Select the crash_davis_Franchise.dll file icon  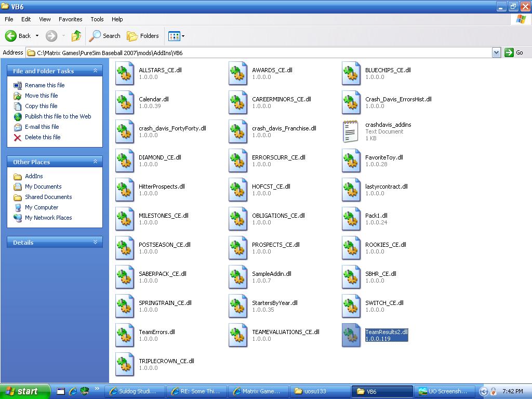(x=238, y=131)
